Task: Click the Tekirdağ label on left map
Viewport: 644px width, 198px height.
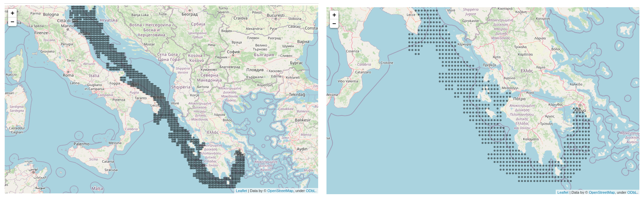Action: click(297, 94)
